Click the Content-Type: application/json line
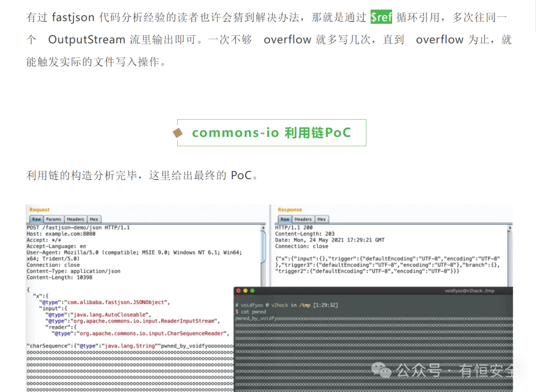The image size is (536, 392). [73, 271]
